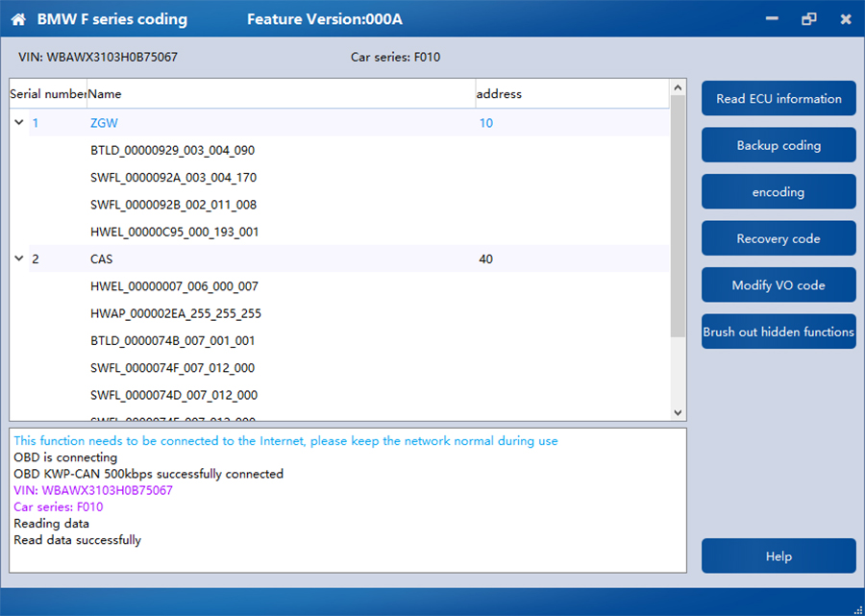Viewport: 865px width, 616px height.
Task: Minimize the BMW coding window
Action: point(772,18)
